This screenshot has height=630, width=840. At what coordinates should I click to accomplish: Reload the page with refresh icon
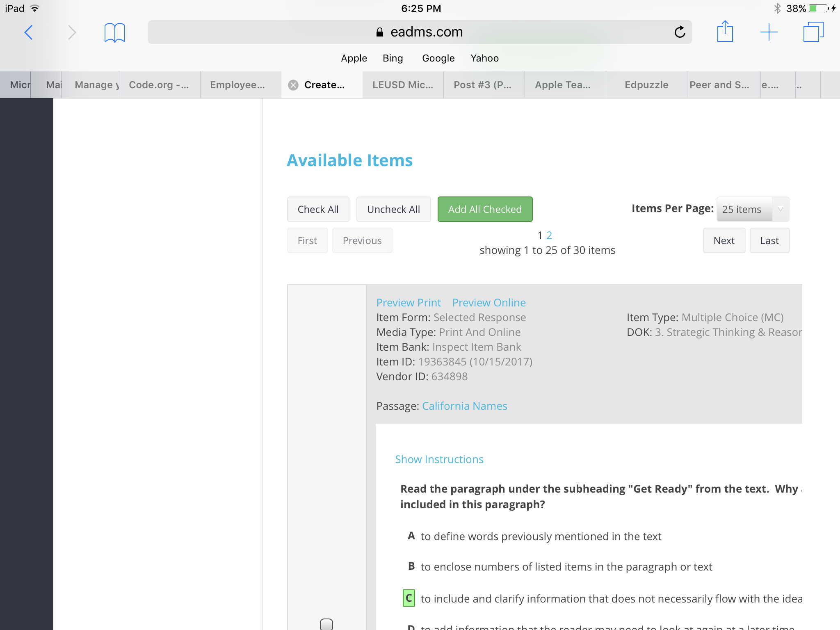pos(680,32)
